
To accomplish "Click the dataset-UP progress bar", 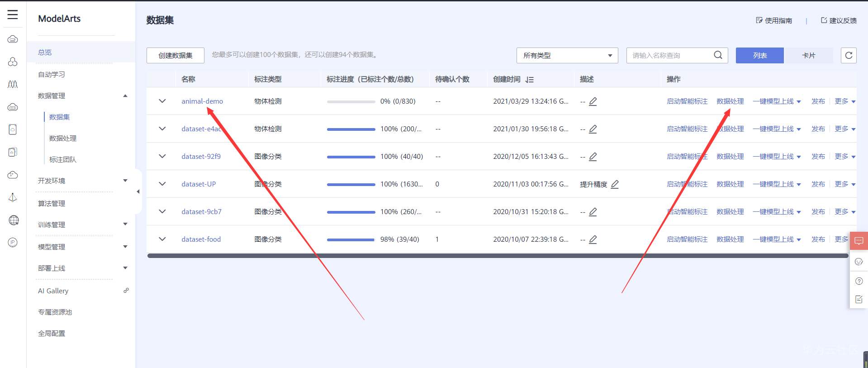I will [x=351, y=185].
